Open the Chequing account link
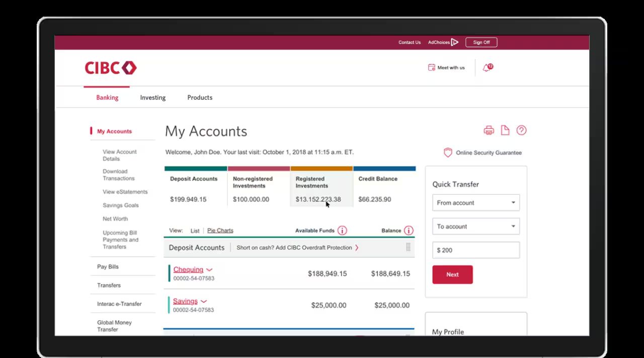644x358 pixels. click(188, 269)
